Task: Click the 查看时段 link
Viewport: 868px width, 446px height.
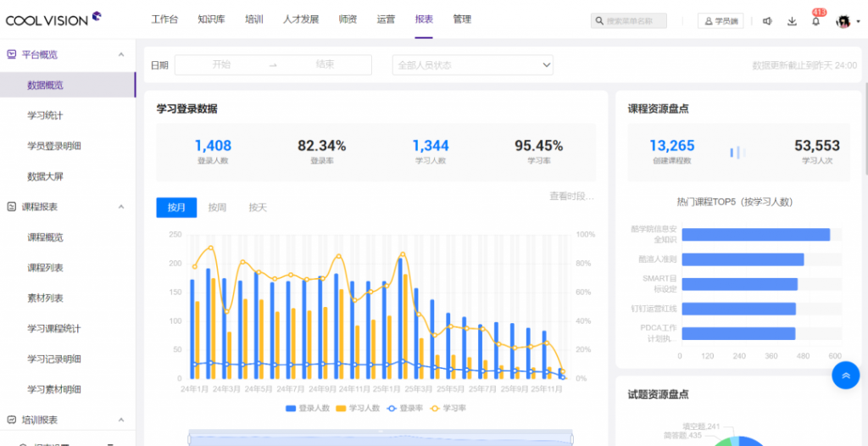Action: click(x=571, y=197)
